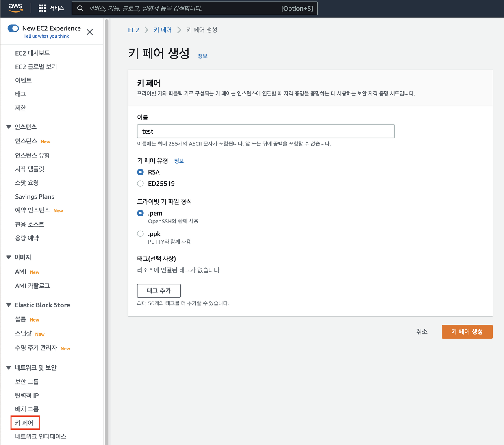Toggle the New EC2 Experience switch
Image resolution: width=504 pixels, height=445 pixels.
[13, 28]
